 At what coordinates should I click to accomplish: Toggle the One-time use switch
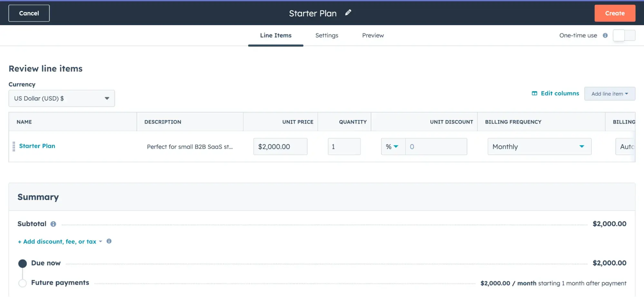click(x=624, y=35)
